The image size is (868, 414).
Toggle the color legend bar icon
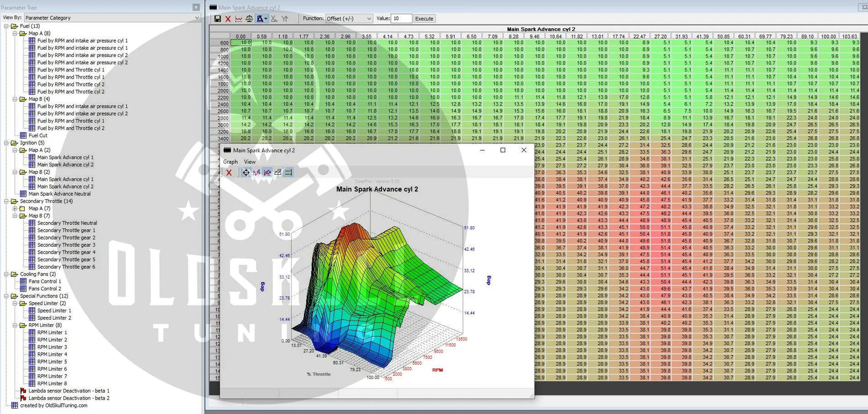tap(288, 173)
